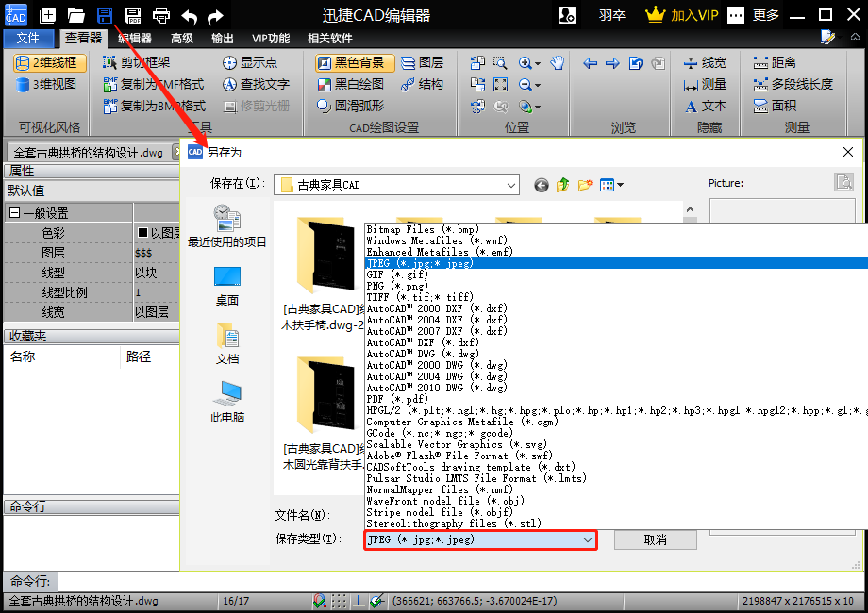Switch to the 输出 tab
868x613 pixels.
(223, 38)
